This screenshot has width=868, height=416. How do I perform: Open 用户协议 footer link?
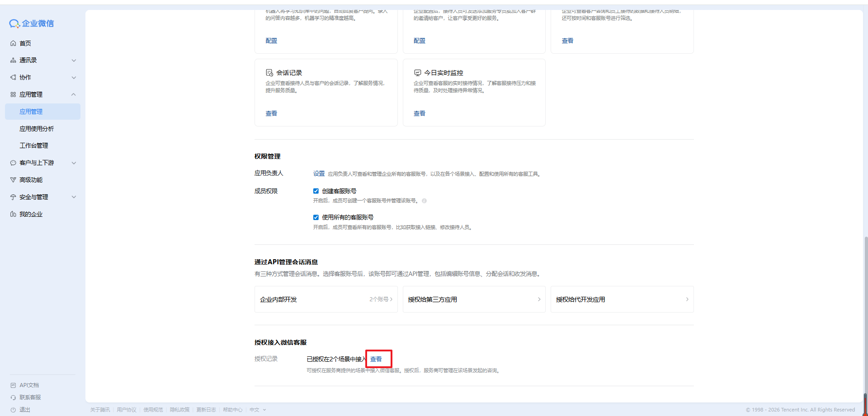[x=127, y=410]
